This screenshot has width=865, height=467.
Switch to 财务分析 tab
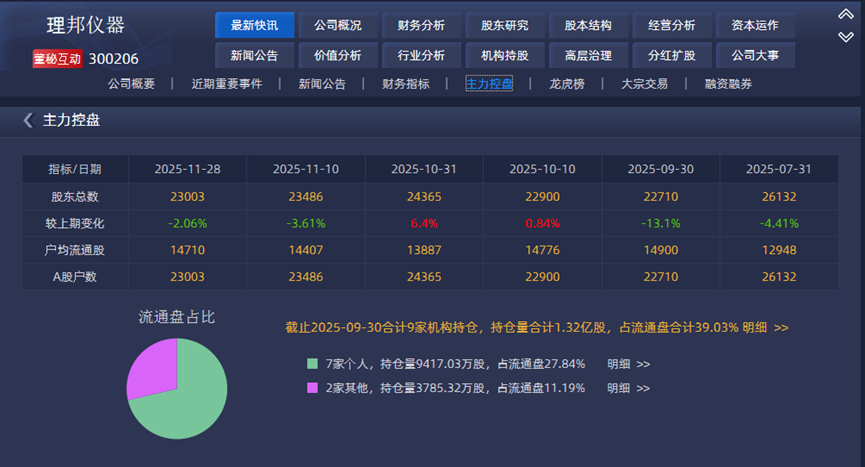click(421, 25)
